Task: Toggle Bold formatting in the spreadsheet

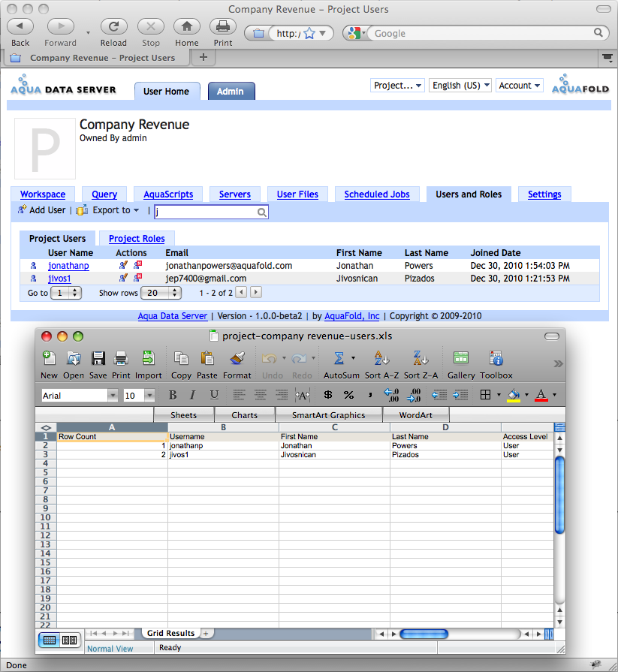Action: 173,395
